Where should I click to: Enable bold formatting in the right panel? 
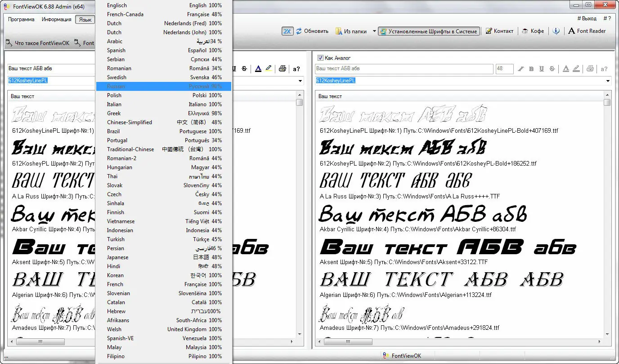(x=532, y=69)
